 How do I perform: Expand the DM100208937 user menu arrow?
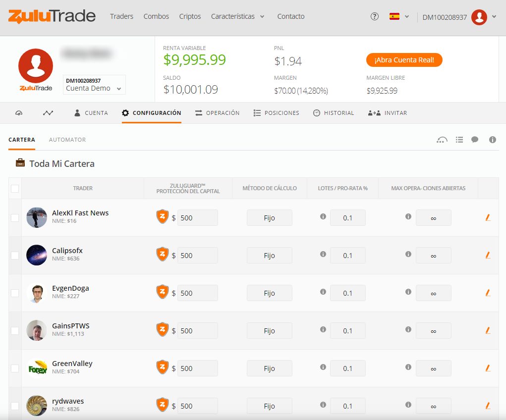pyautogui.click(x=494, y=16)
